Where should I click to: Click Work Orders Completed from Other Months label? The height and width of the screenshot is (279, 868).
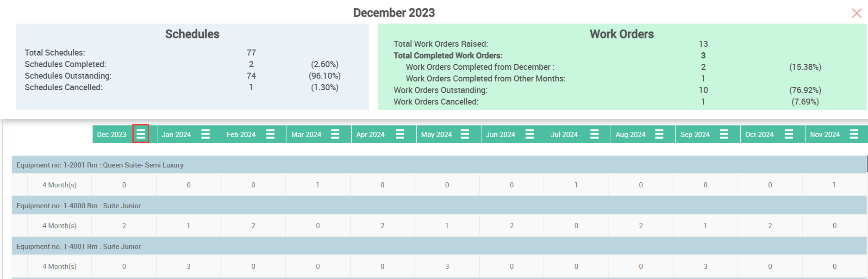[486, 79]
